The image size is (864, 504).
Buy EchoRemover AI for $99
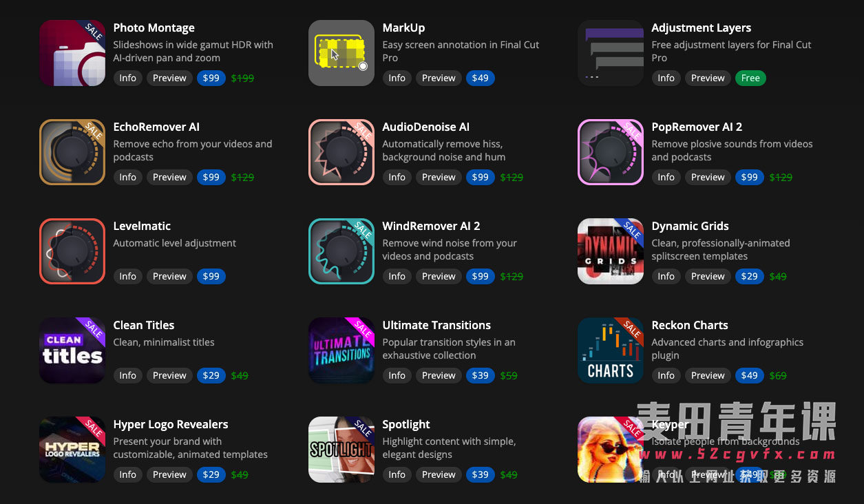coord(211,177)
